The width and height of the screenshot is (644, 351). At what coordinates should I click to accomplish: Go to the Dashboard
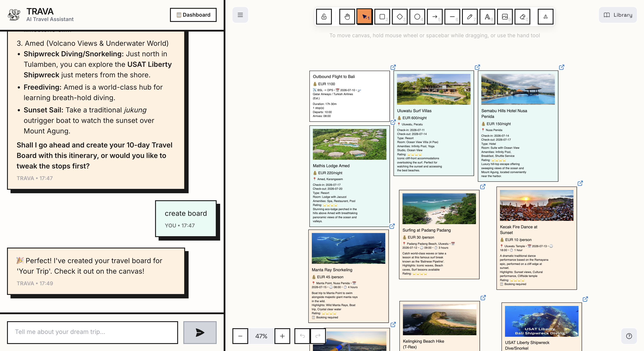pyautogui.click(x=193, y=15)
